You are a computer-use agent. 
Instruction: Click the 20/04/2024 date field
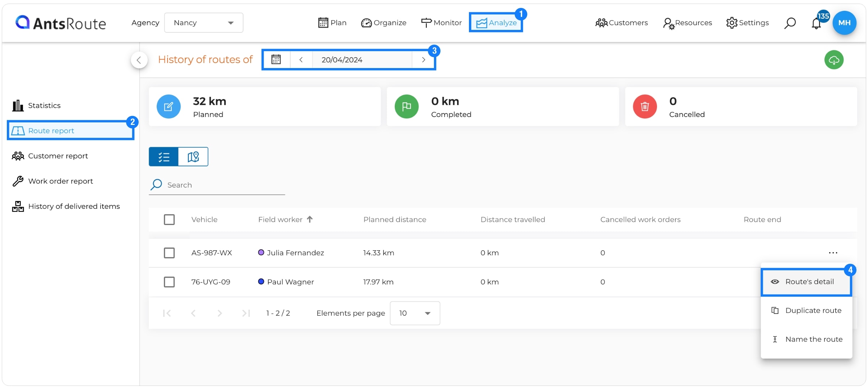pyautogui.click(x=362, y=59)
